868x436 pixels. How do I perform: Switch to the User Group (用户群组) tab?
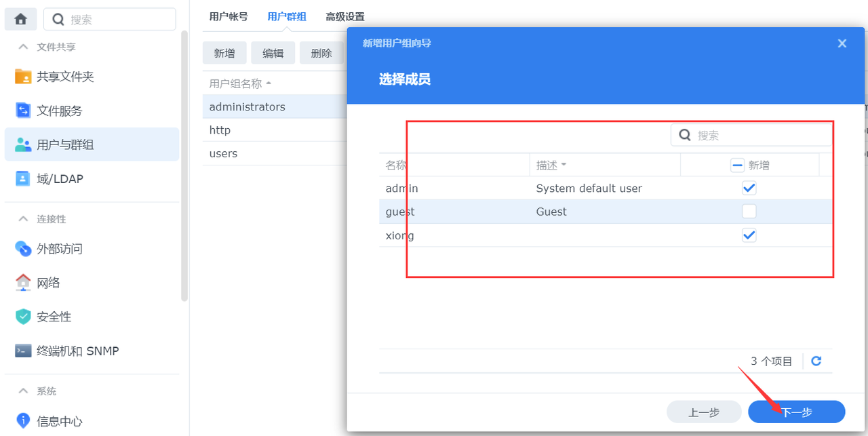[x=287, y=16]
